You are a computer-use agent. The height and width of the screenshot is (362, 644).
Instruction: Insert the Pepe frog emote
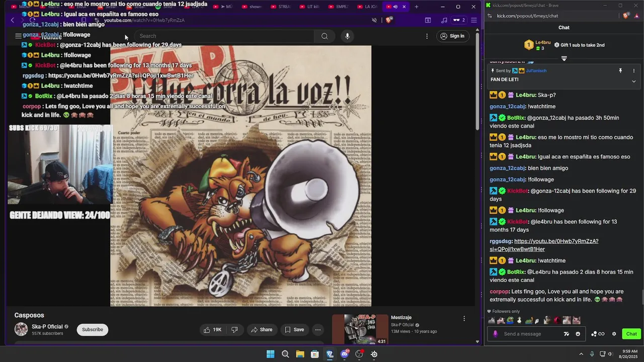click(510, 320)
